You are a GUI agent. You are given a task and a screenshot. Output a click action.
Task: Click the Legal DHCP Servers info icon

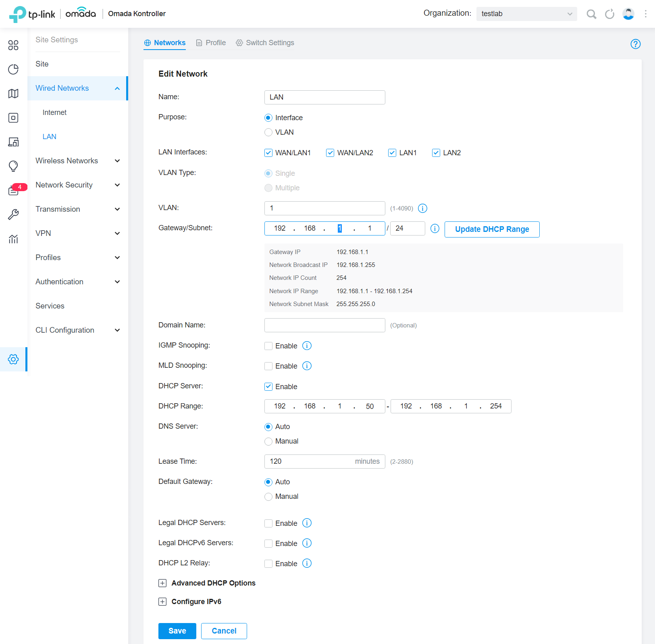coord(307,523)
